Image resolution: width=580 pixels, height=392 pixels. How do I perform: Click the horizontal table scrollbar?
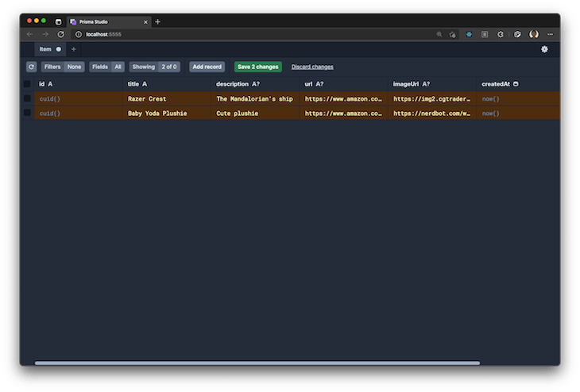click(x=257, y=363)
